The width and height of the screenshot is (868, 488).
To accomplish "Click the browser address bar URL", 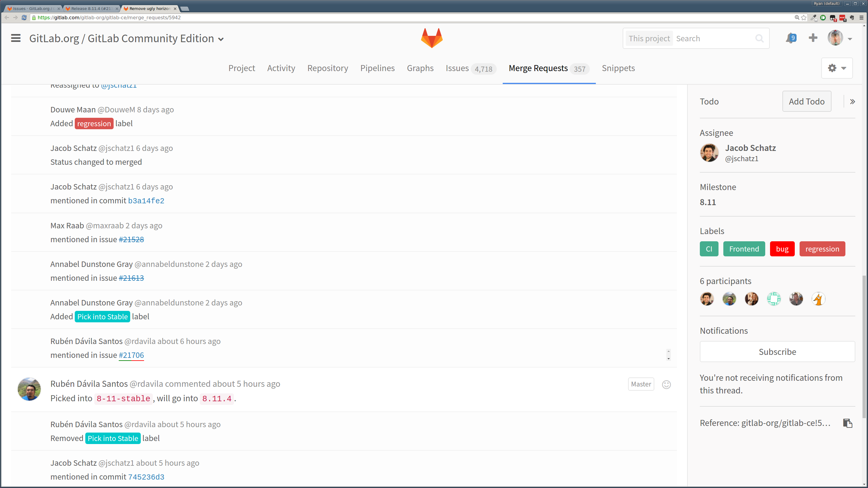I will click(109, 17).
